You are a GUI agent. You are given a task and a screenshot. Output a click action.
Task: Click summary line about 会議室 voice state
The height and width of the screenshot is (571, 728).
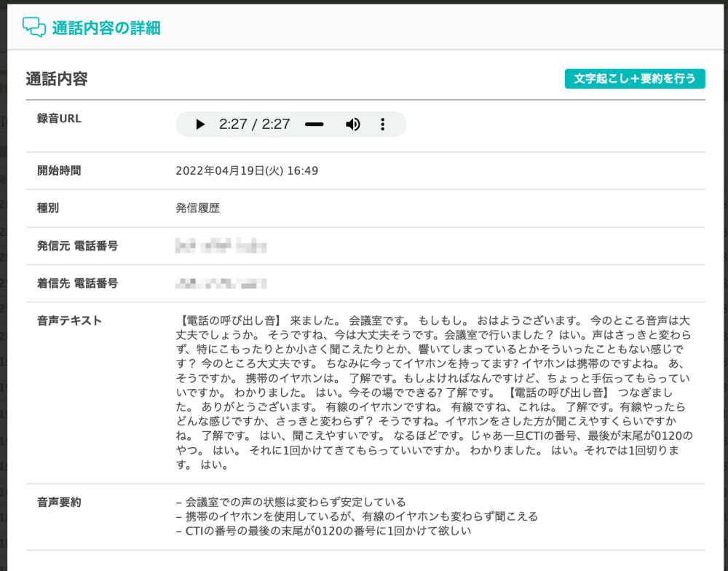(x=290, y=502)
